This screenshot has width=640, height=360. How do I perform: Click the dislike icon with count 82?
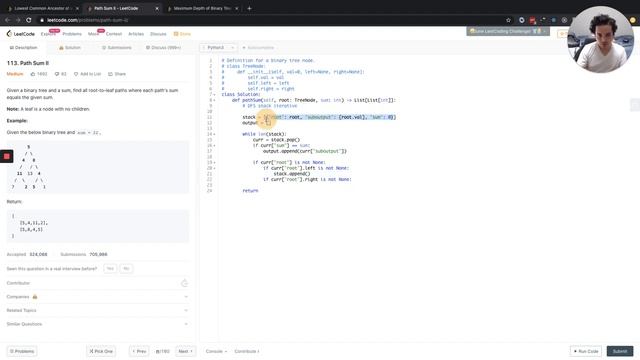(x=57, y=74)
